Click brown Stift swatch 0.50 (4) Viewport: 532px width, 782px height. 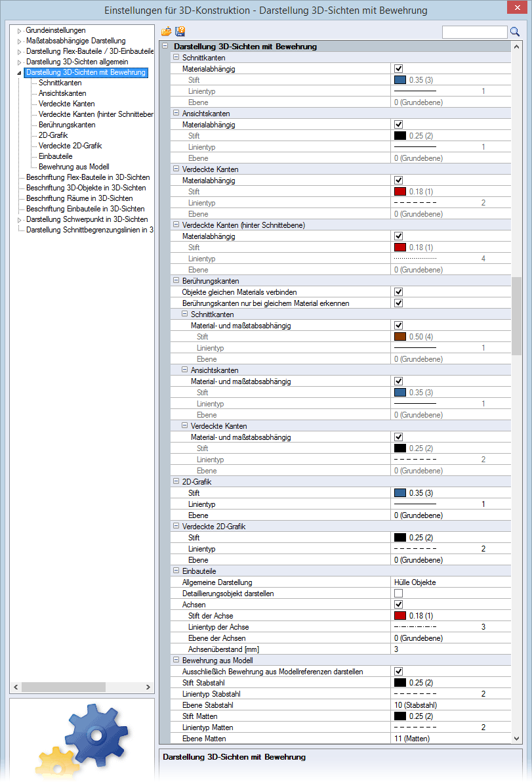tap(400, 337)
